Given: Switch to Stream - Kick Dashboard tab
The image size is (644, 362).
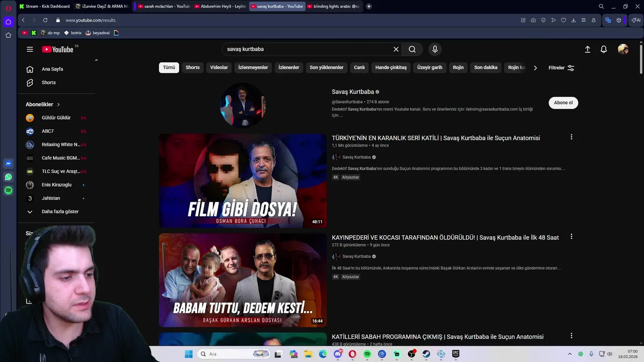Looking at the screenshot, I should click(x=45, y=7).
